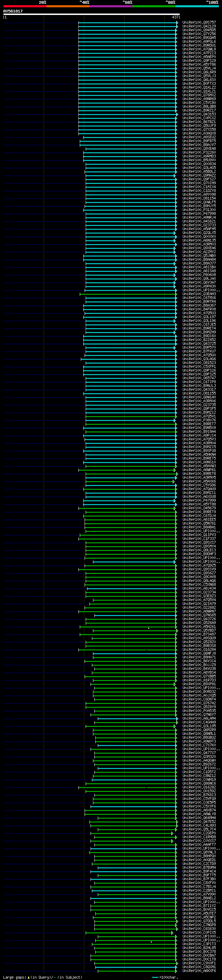This screenshot has width=222, height=980.
Task: Select hit label UniRef100_B0FTX3
Action: (199, 83)
